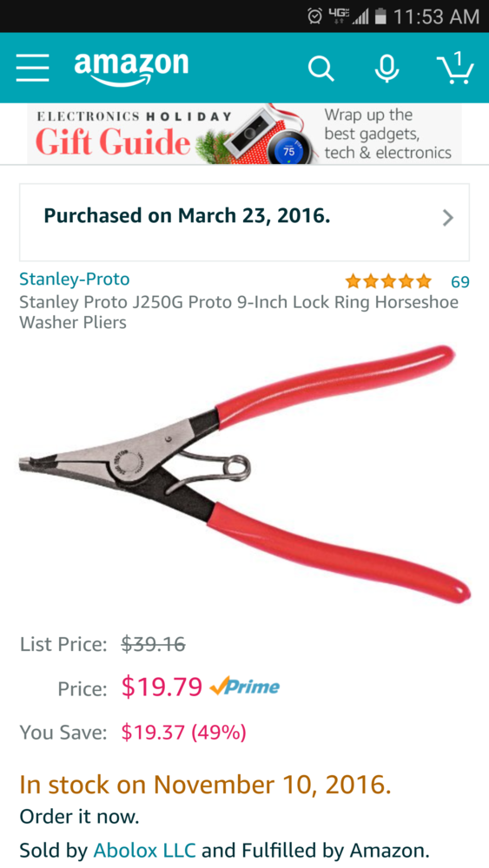Screen dimensions: 489x868
Task: Tap the $19.79 price
Action: pos(162,687)
